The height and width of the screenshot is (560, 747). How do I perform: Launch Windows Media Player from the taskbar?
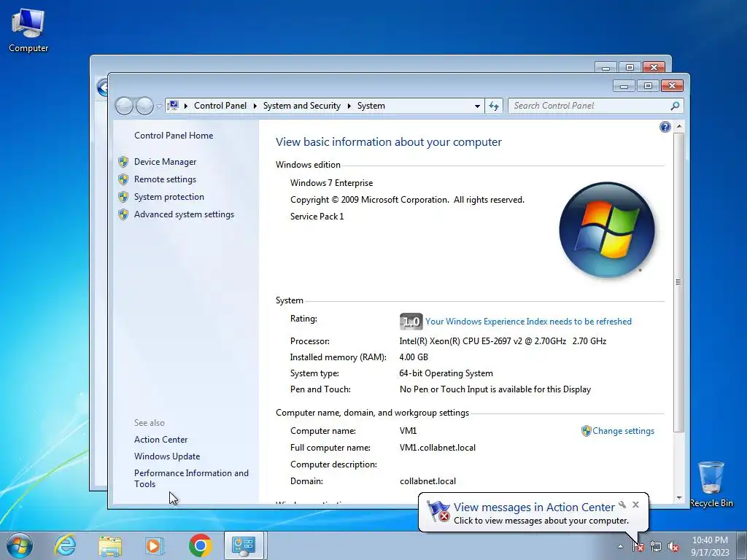click(155, 545)
